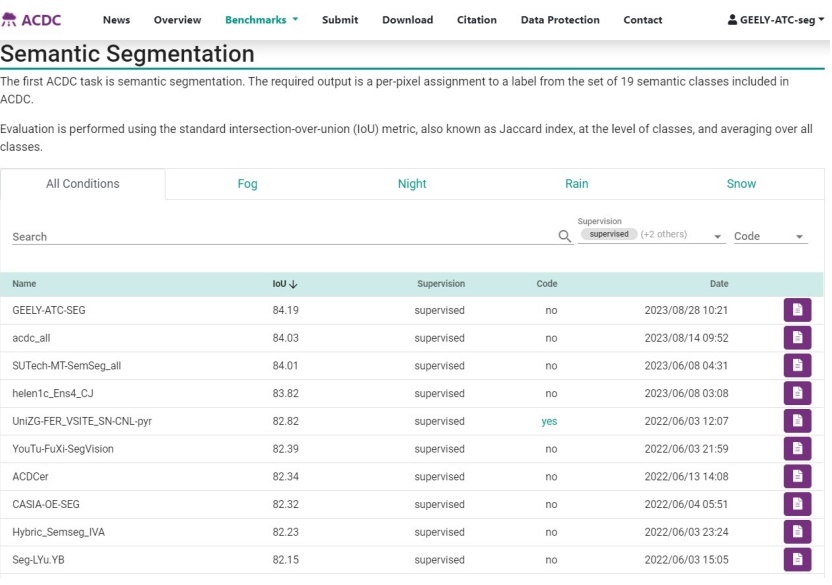The height and width of the screenshot is (585, 832).
Task: Expand the Benchmarks dropdown menu
Action: (262, 20)
